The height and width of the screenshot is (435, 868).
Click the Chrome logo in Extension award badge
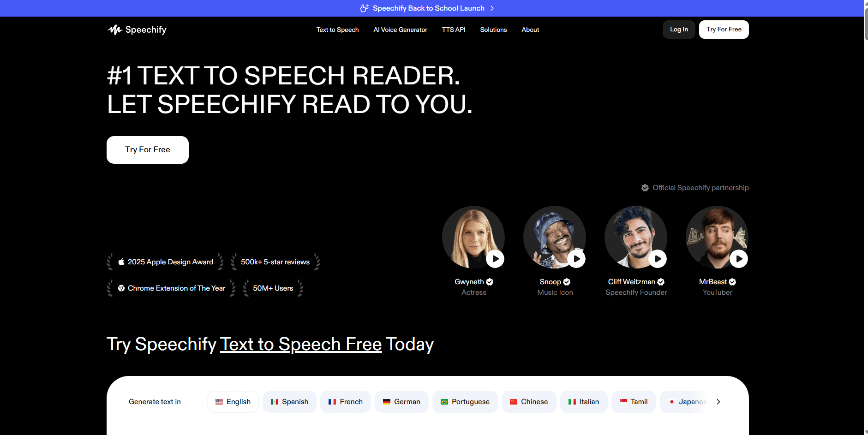click(121, 288)
